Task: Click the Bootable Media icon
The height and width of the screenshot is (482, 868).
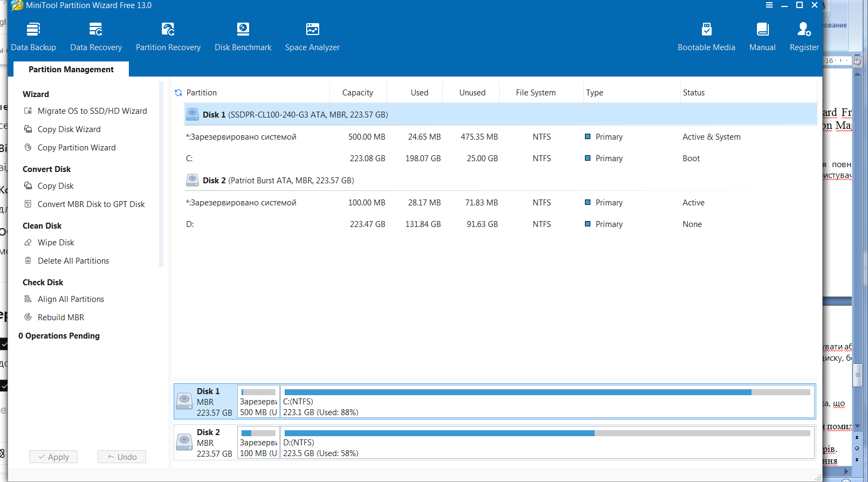Action: (706, 37)
